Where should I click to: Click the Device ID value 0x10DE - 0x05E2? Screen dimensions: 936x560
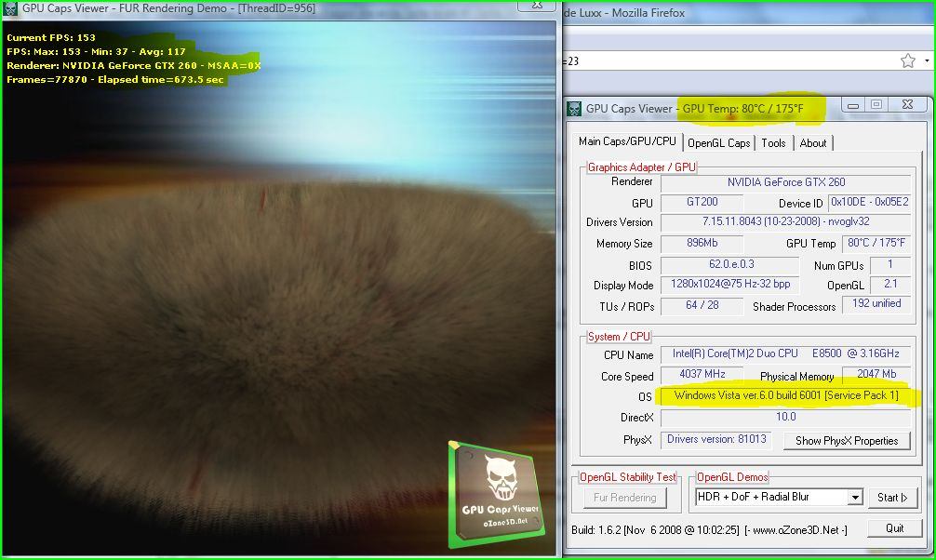(x=870, y=203)
